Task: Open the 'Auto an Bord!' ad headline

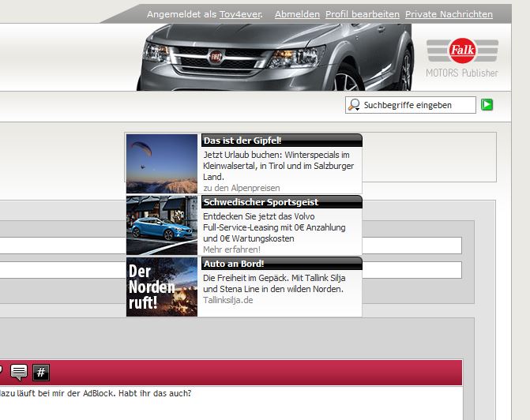Action: [x=234, y=264]
